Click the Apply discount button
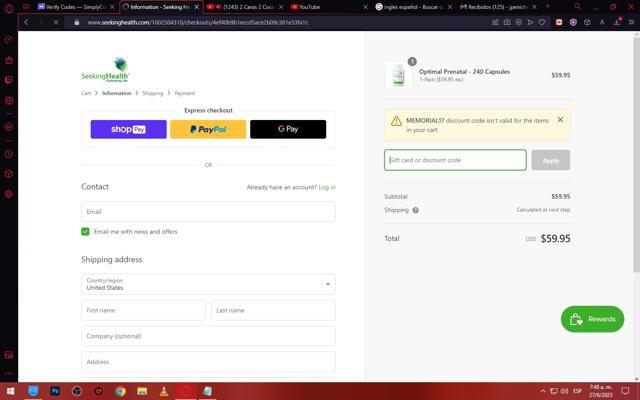Screen dimensions: 640x400 pyautogui.click(x=550, y=160)
